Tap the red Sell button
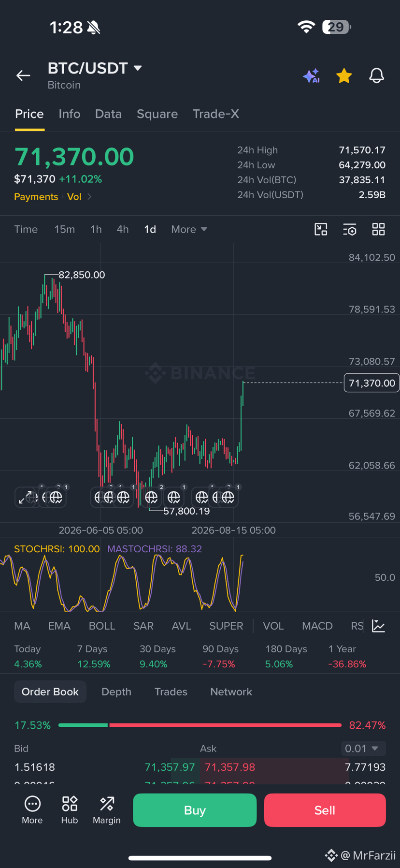400x868 pixels. (x=325, y=810)
